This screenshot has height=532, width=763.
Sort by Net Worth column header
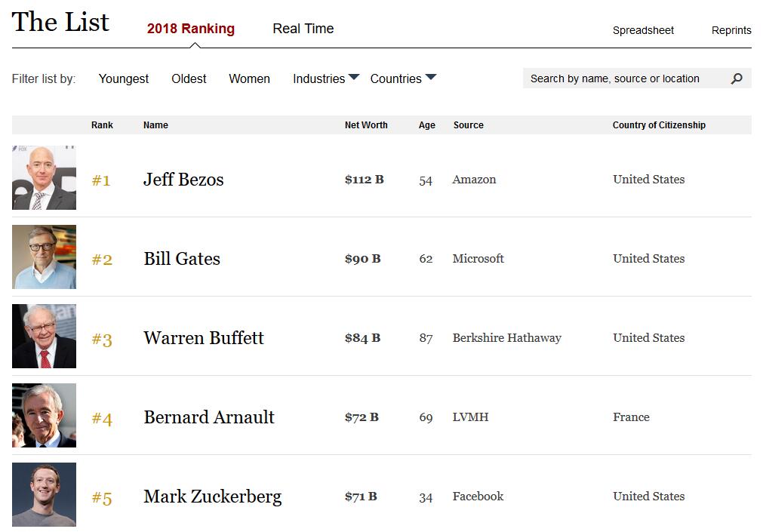point(366,125)
